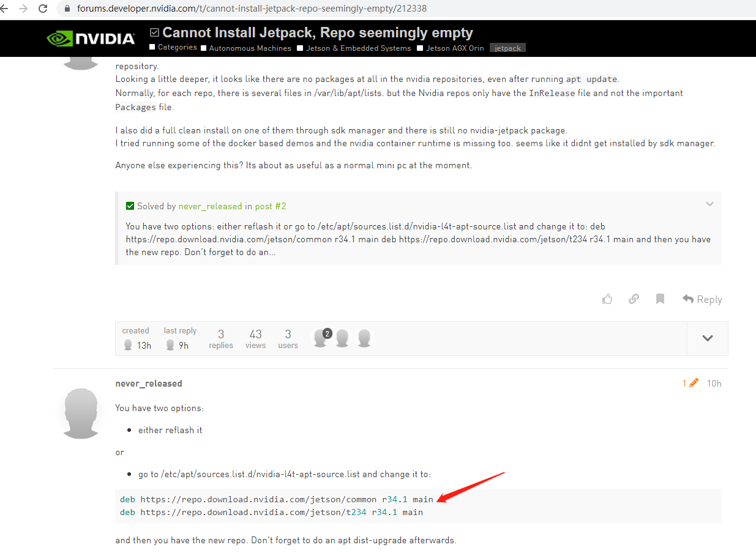756x553 pixels.
Task: Expand the solved answer quote chevron
Action: point(709,204)
